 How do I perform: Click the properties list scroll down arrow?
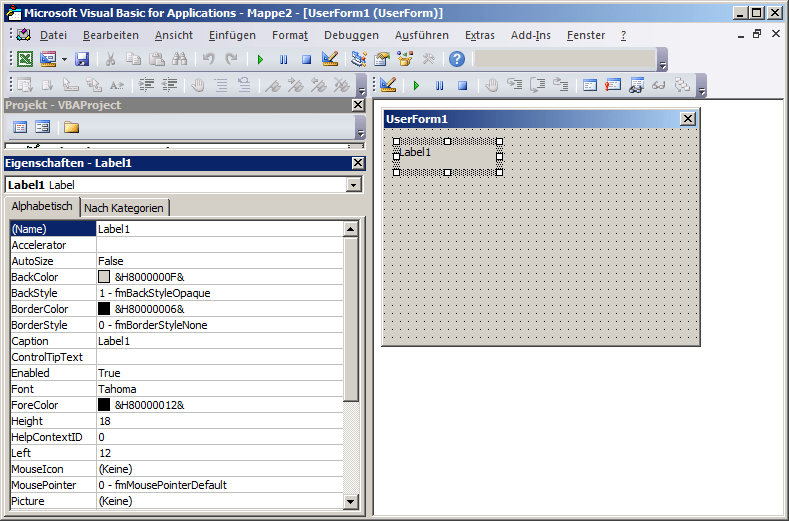click(x=351, y=501)
